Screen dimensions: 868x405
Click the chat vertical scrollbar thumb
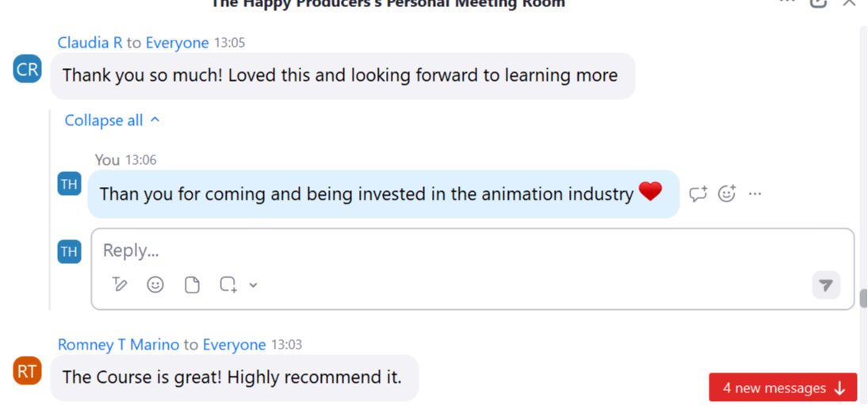863,298
